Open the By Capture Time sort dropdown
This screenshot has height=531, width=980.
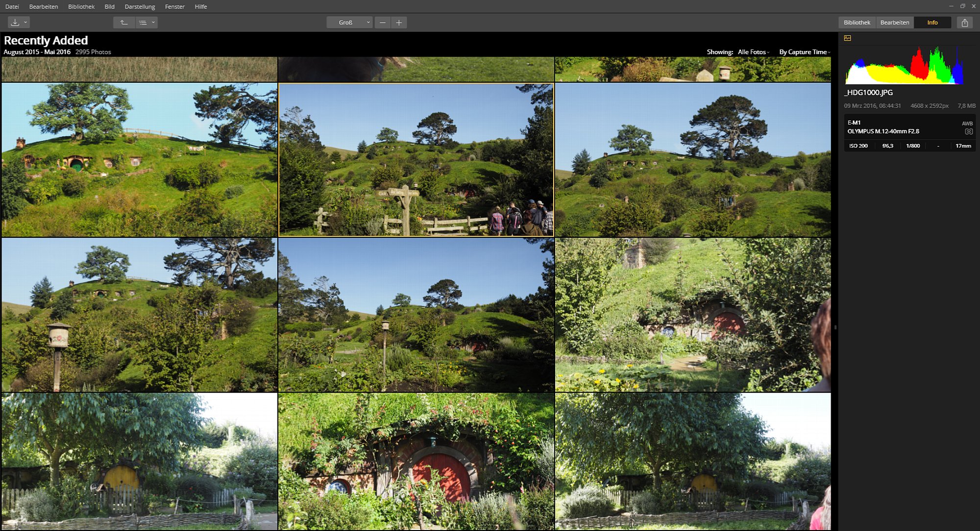click(805, 52)
